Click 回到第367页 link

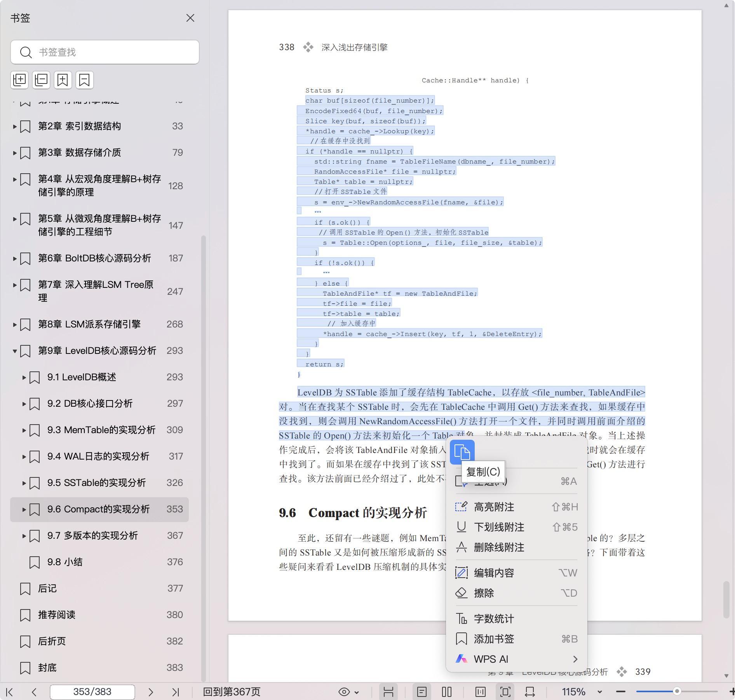coord(232,692)
